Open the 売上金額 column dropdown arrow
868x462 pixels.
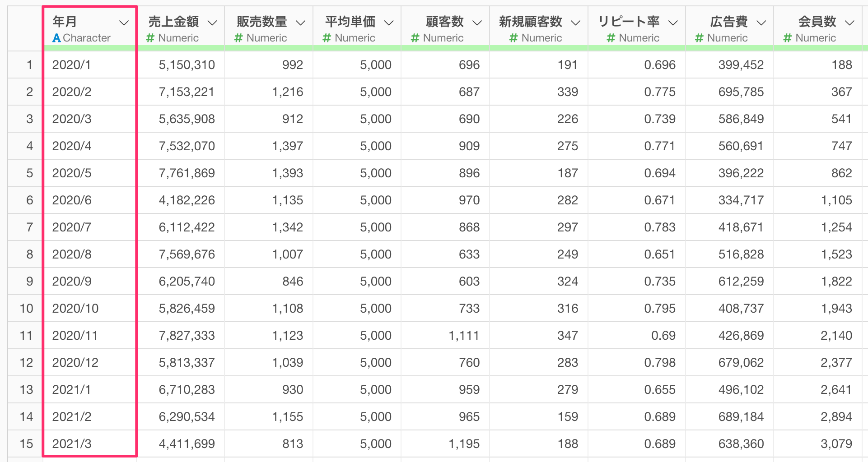(212, 23)
